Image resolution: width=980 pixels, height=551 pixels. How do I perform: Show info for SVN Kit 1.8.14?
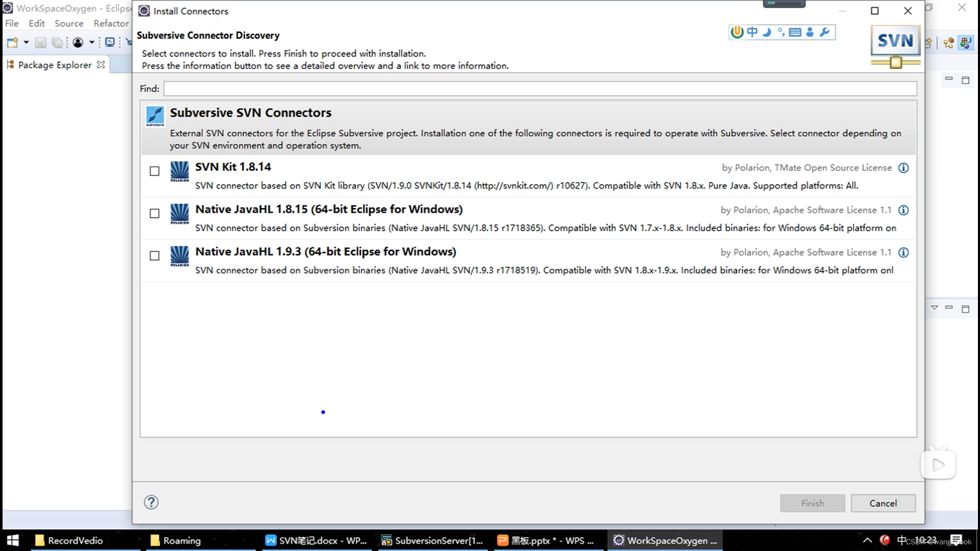coord(903,168)
